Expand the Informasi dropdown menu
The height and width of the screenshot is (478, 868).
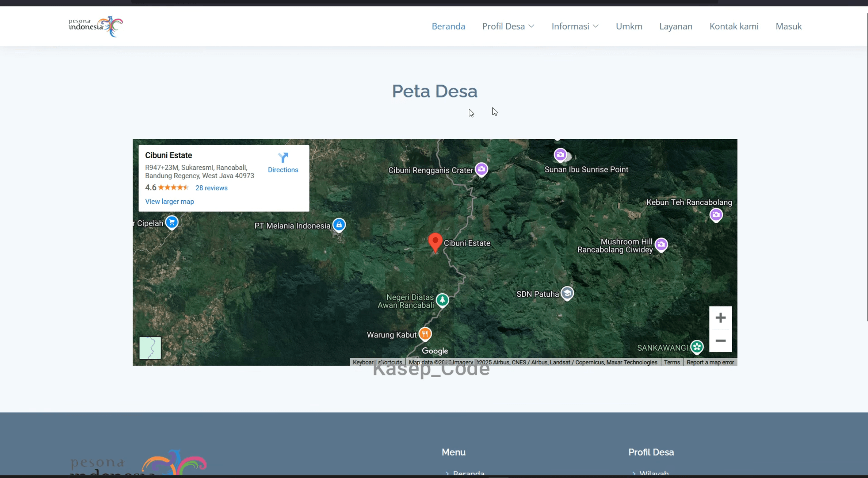[575, 26]
